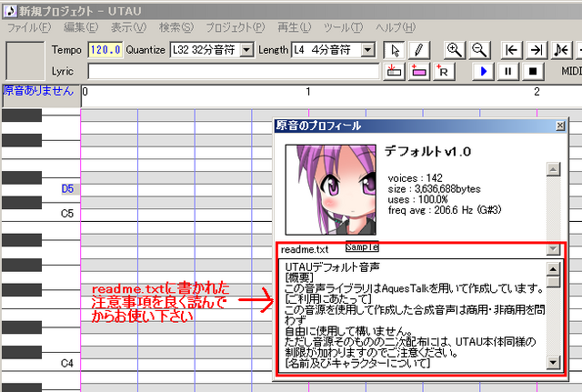The width and height of the screenshot is (582, 392).
Task: Open the 検索(S) menu
Action: tap(176, 28)
